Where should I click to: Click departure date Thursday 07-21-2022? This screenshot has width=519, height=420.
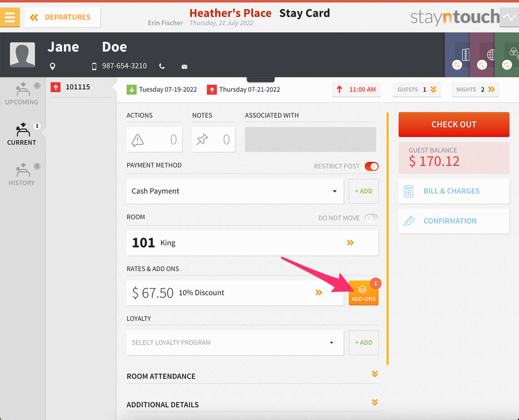pyautogui.click(x=249, y=90)
